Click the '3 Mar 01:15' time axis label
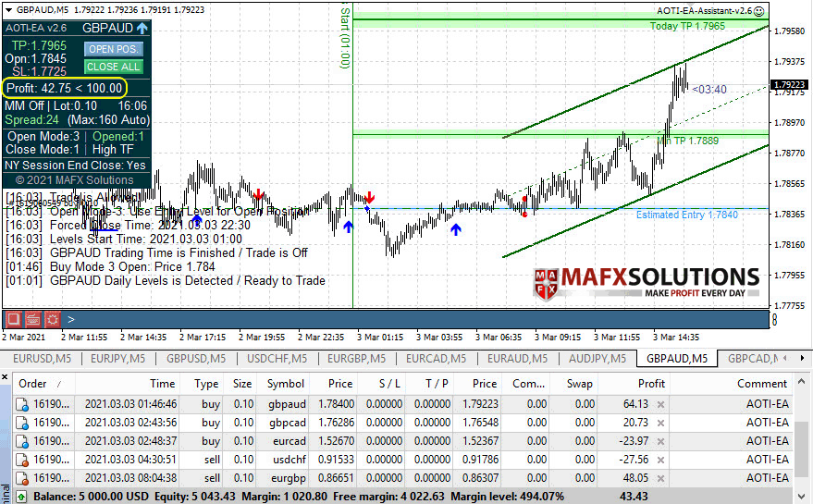Image resolution: width=813 pixels, height=504 pixels. click(x=380, y=337)
